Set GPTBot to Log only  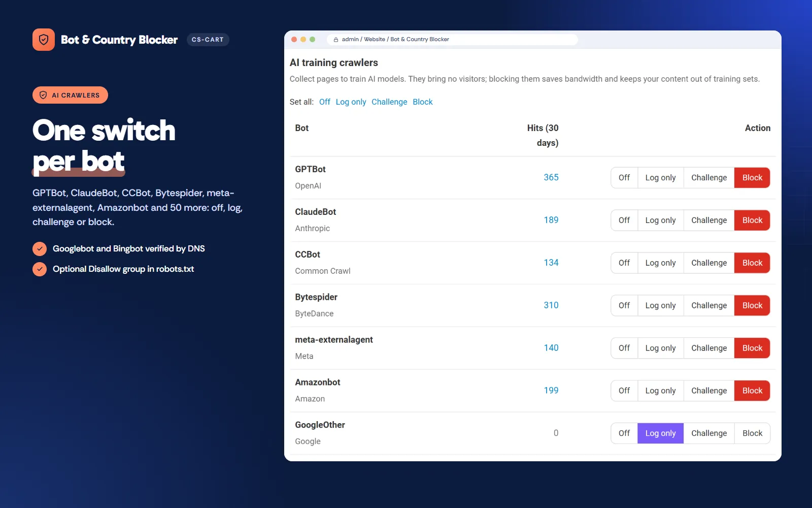tap(661, 178)
